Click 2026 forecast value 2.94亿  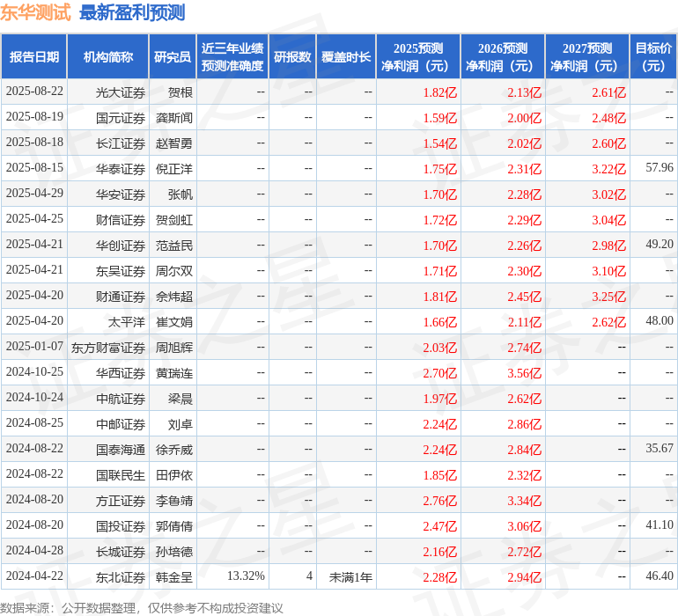point(525,577)
